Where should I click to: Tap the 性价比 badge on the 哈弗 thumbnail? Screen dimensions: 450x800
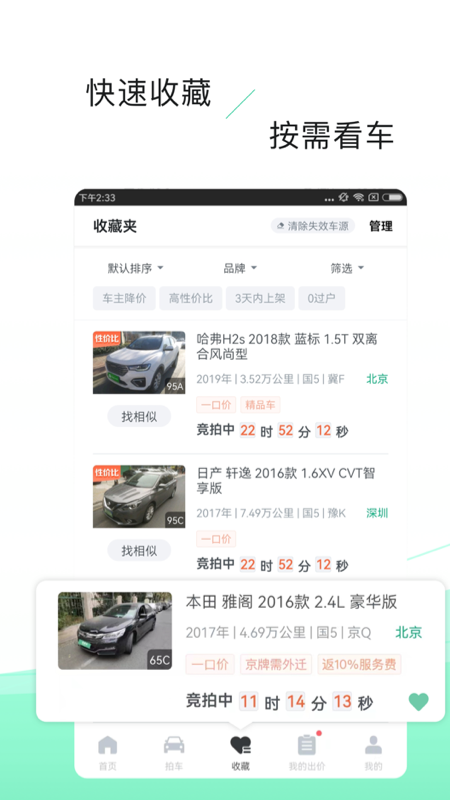pyautogui.click(x=107, y=338)
